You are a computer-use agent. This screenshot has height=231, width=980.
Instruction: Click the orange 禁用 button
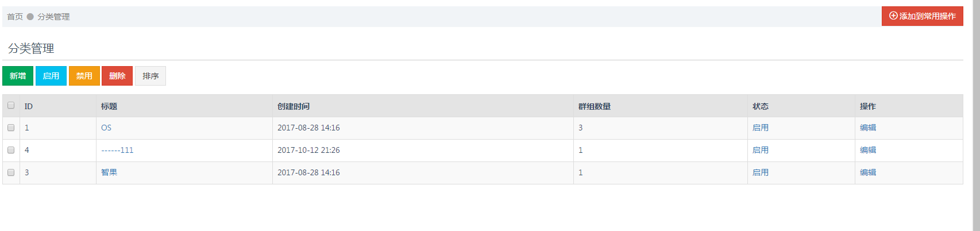coord(84,76)
